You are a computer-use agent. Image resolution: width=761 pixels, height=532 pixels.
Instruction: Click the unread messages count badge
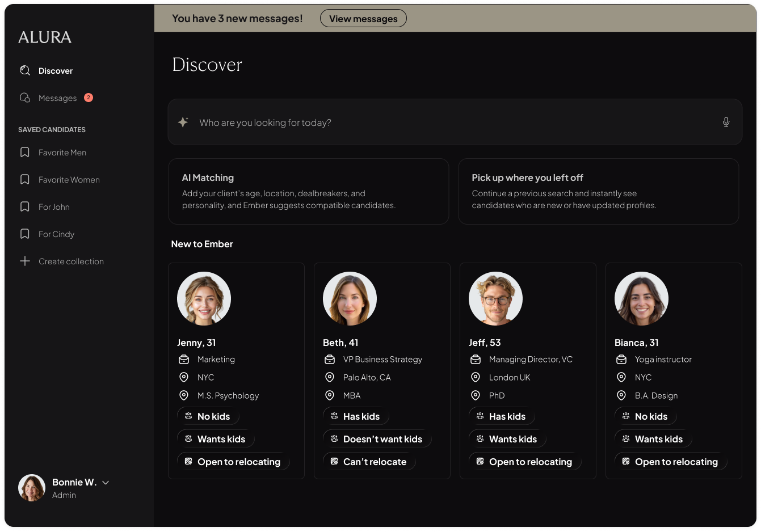pyautogui.click(x=89, y=98)
